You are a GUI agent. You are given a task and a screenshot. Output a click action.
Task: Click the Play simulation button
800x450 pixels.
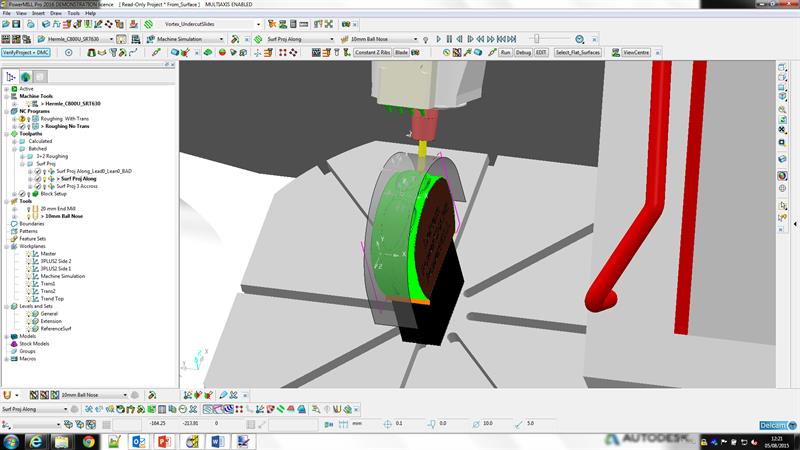(438, 39)
